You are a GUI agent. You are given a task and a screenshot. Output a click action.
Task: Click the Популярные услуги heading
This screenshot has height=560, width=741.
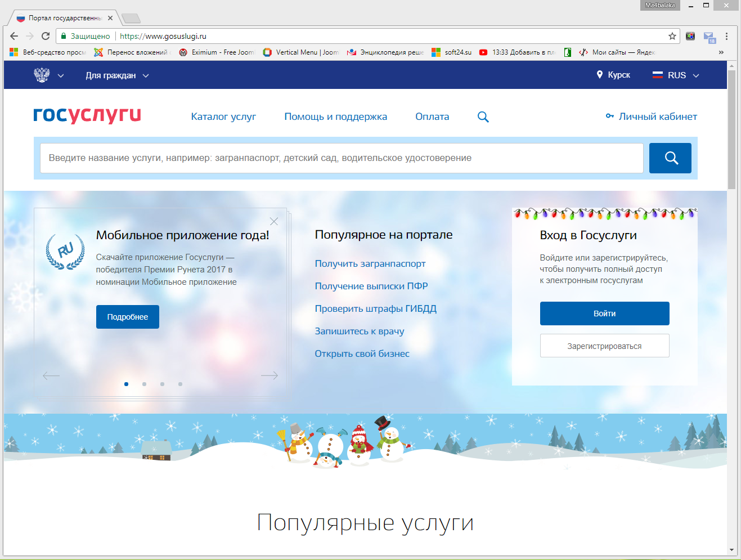[365, 523]
